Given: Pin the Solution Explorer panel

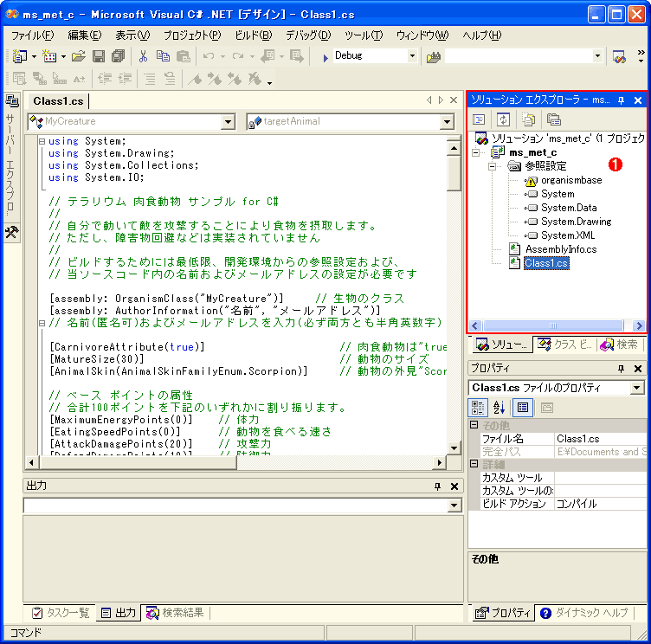Looking at the screenshot, I should 621,100.
